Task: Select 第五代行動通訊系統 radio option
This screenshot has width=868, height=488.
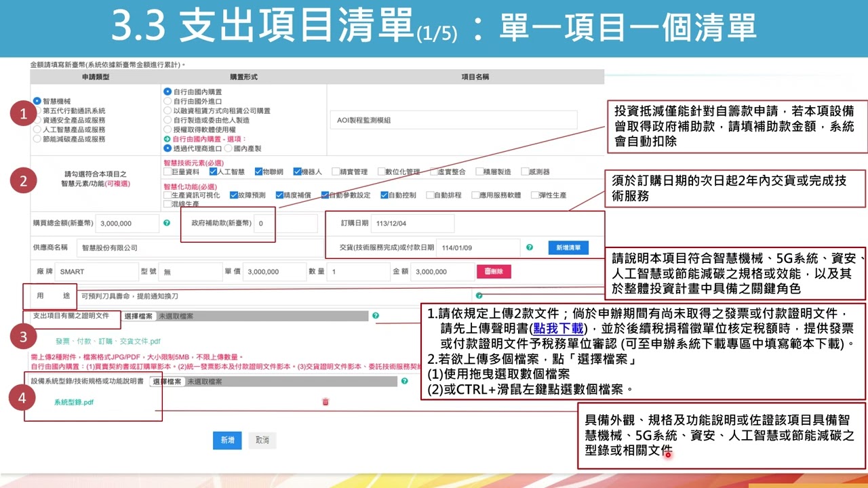Action: click(x=37, y=110)
